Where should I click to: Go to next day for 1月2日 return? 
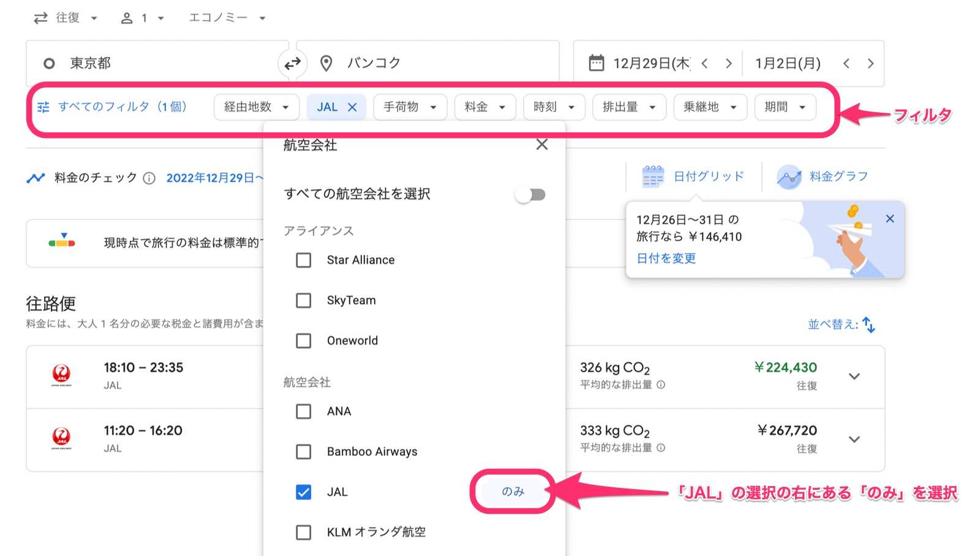pos(870,63)
